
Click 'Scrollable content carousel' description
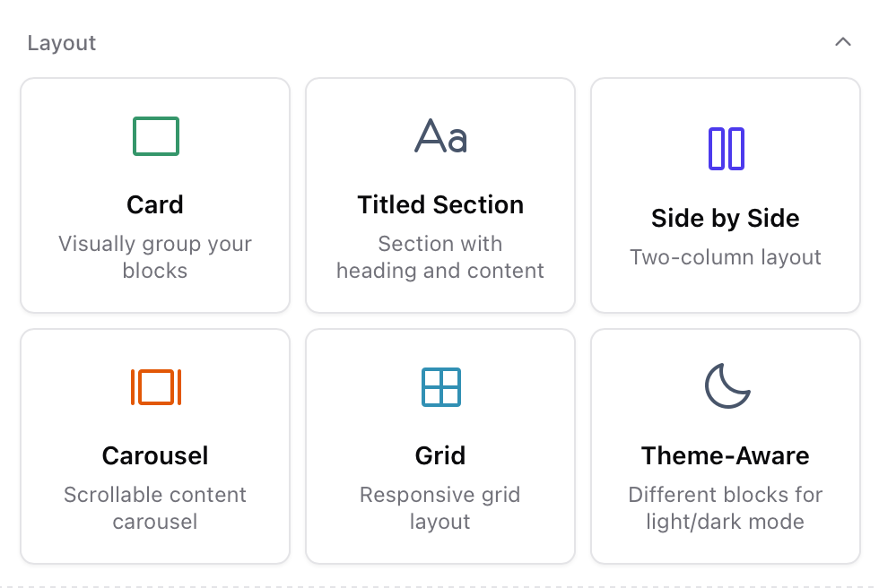155,508
